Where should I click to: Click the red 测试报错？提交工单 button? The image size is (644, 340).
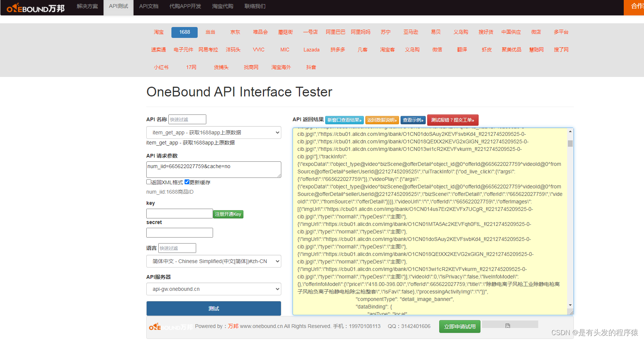(x=453, y=120)
